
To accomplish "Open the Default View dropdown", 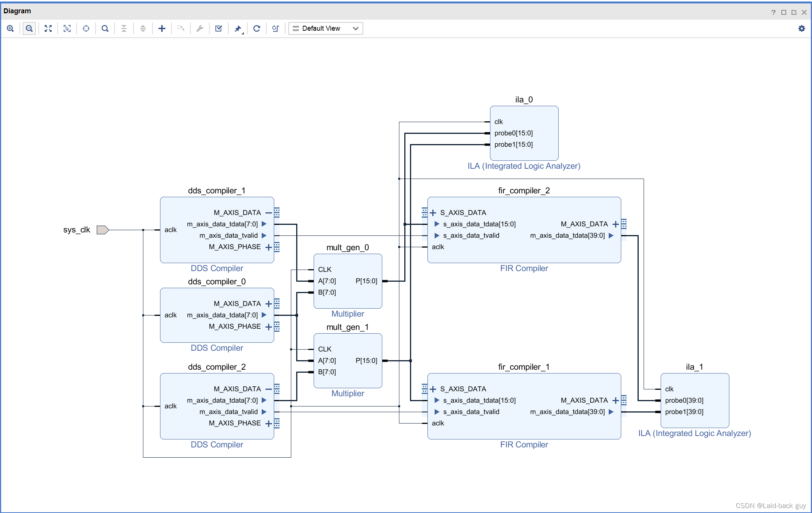I will [x=325, y=28].
